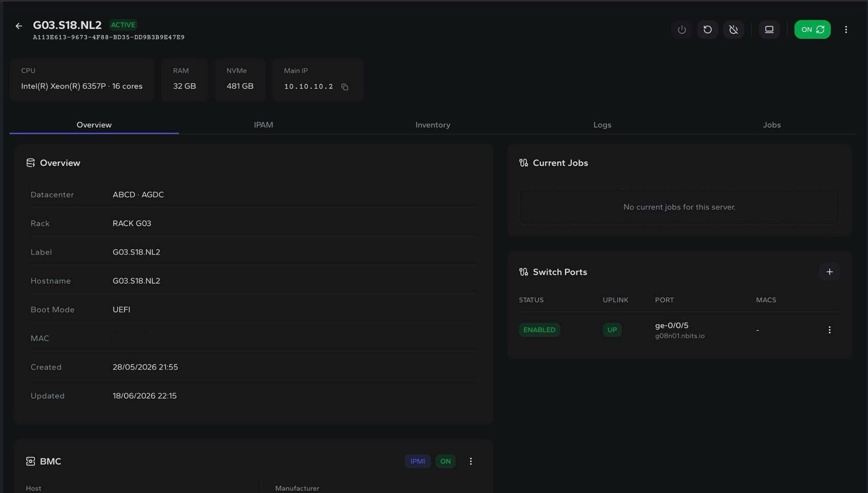Click Created date 28/05/2026 21:55

[146, 367]
